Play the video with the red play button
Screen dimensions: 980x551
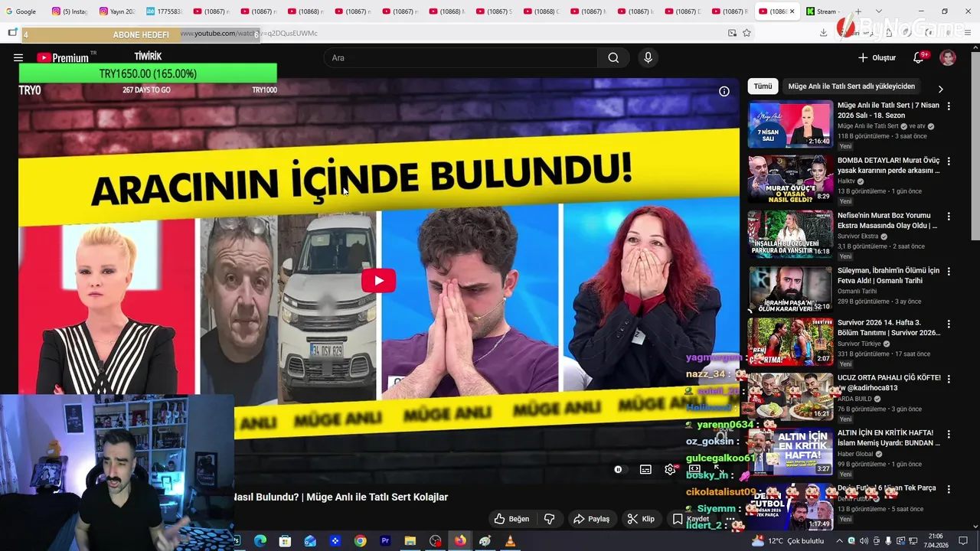point(379,281)
